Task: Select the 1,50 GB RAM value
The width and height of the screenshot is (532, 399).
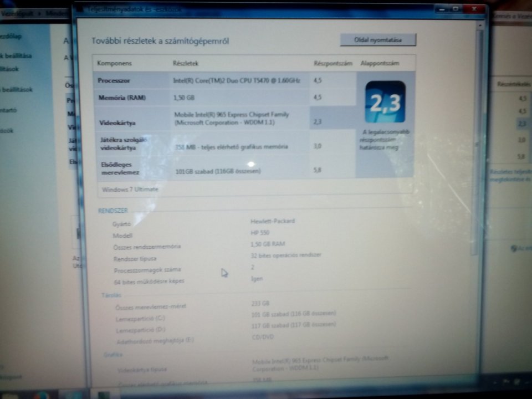Action: click(268, 244)
